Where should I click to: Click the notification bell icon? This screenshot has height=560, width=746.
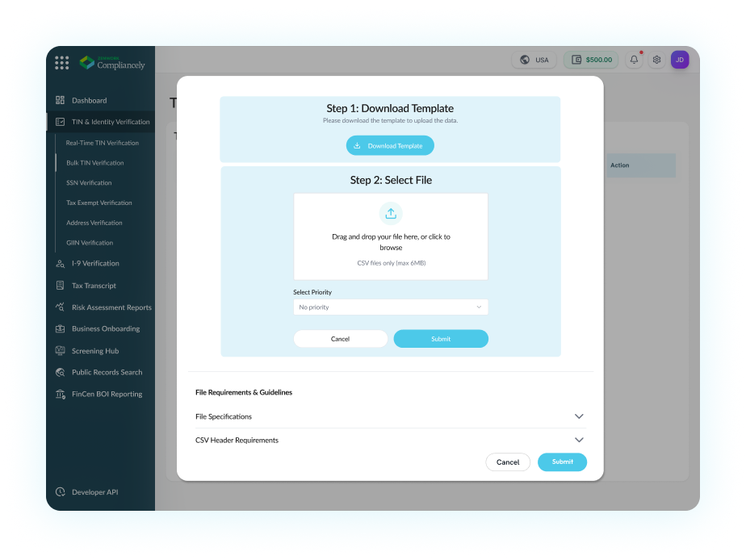635,60
